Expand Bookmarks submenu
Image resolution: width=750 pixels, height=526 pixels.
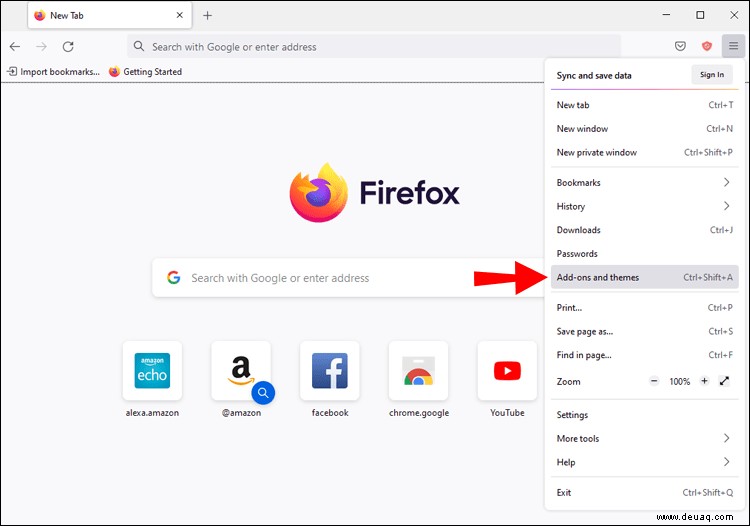click(x=644, y=183)
